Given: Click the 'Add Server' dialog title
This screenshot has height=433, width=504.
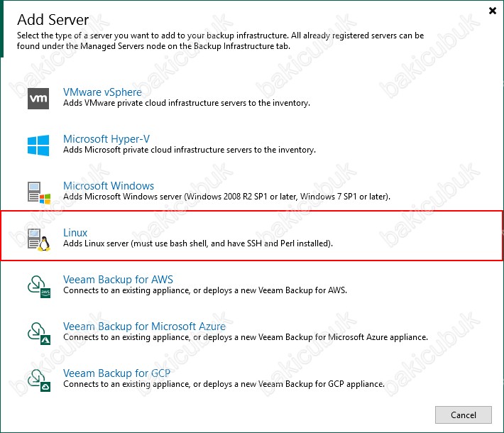Looking at the screenshot, I should (53, 20).
